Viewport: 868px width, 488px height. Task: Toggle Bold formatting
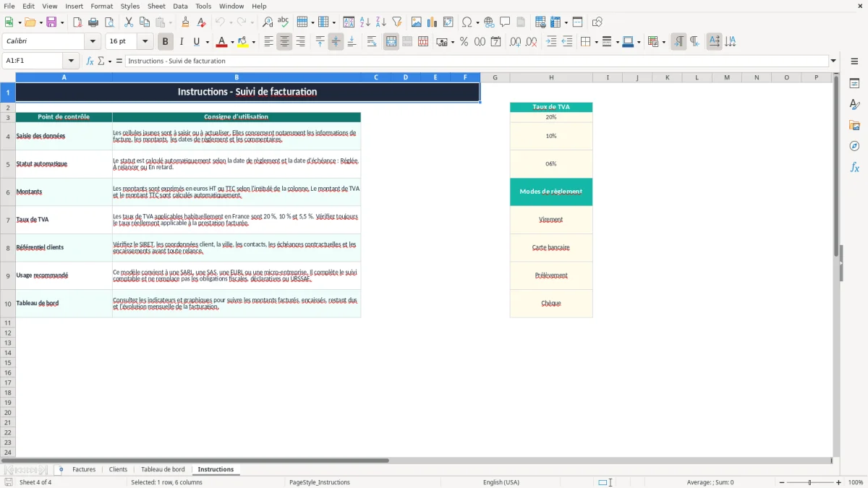(166, 42)
